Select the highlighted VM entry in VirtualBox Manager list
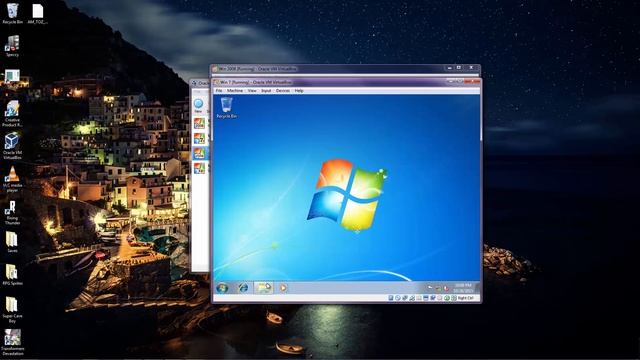640x360 pixels. click(200, 153)
